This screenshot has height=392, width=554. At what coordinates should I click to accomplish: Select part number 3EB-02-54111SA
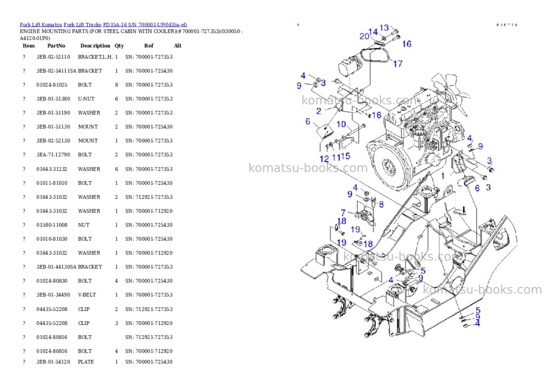pos(56,71)
